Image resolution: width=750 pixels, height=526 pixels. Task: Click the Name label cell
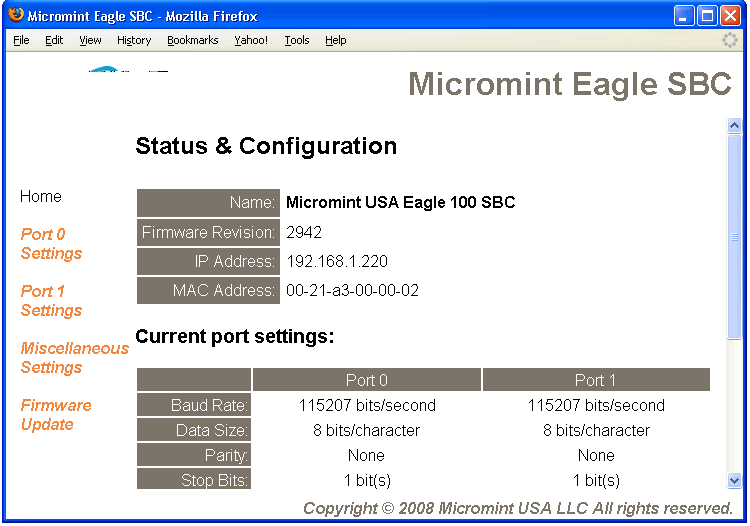pos(208,203)
